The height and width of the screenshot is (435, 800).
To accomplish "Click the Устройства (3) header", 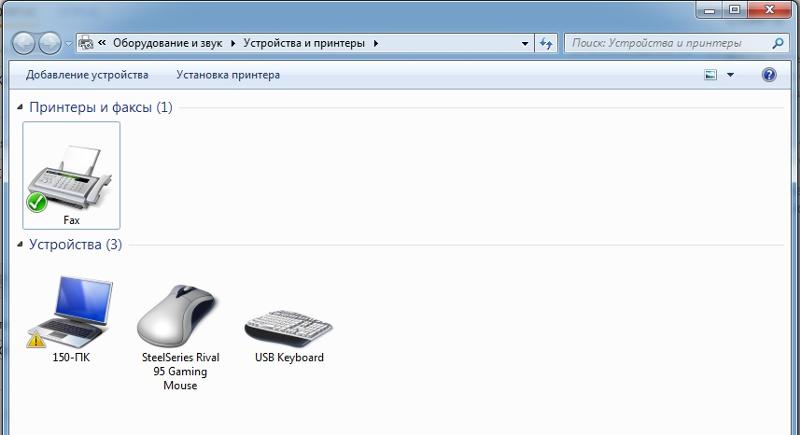I will (x=76, y=244).
